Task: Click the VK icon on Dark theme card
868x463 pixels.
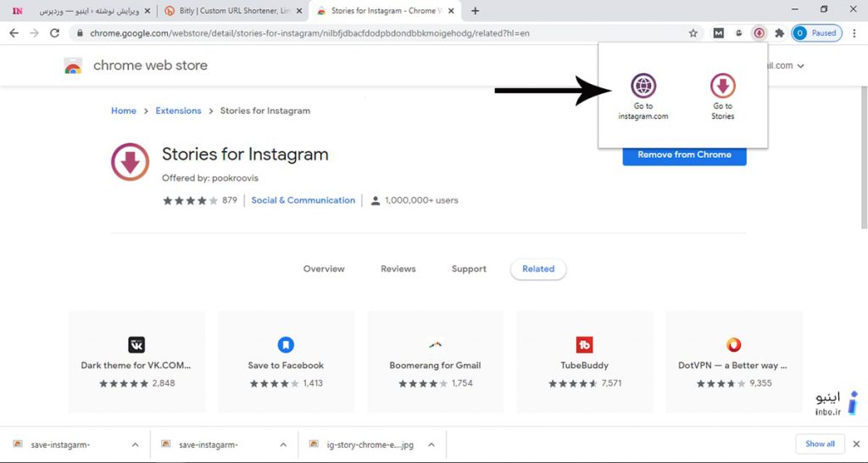Action: tap(136, 344)
